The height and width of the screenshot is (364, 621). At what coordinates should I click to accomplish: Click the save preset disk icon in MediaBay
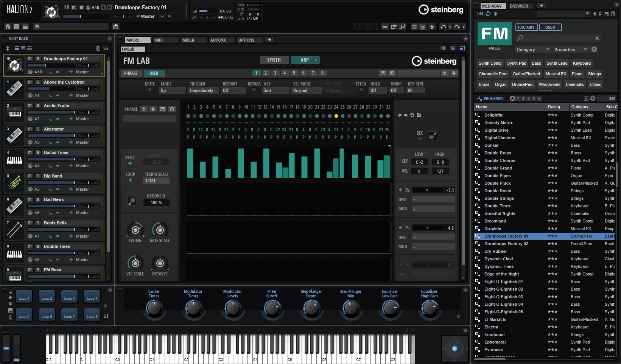[x=607, y=14]
